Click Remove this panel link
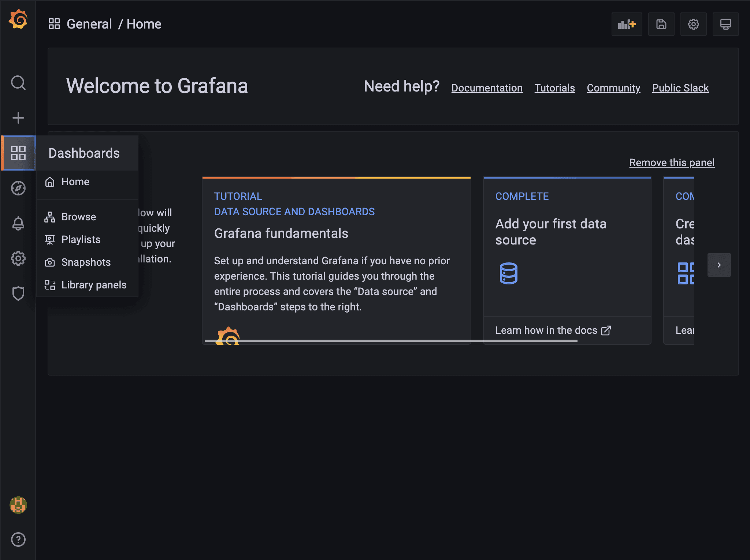The image size is (750, 560). tap(672, 163)
